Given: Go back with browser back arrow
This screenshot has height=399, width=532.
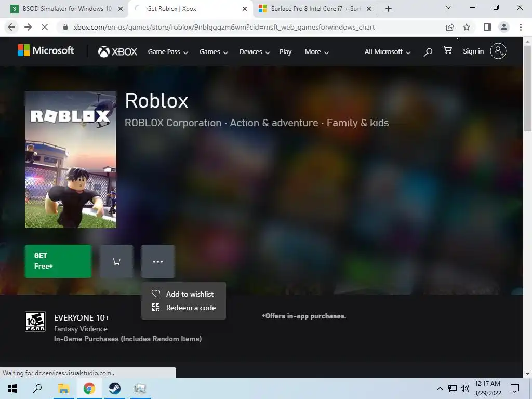Looking at the screenshot, I should pyautogui.click(x=11, y=27).
